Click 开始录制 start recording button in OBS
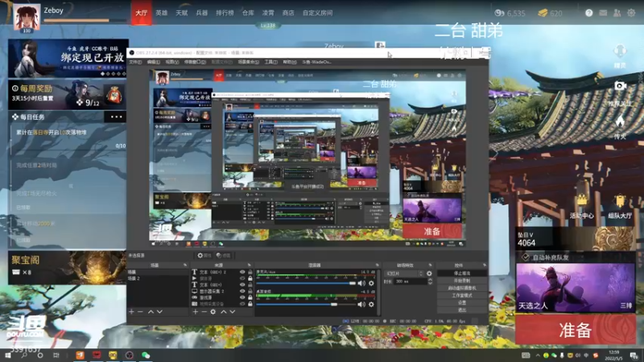644x362 pixels. (461, 281)
